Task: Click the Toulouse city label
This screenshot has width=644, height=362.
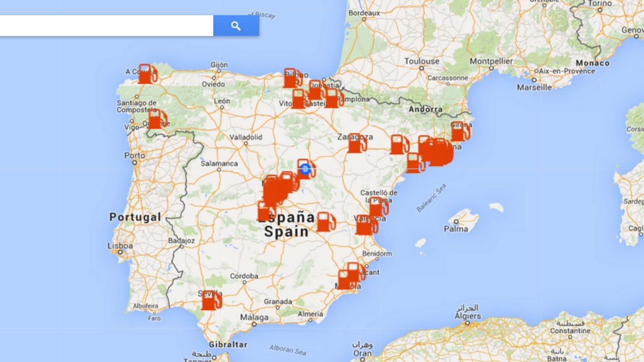Action: [x=422, y=61]
